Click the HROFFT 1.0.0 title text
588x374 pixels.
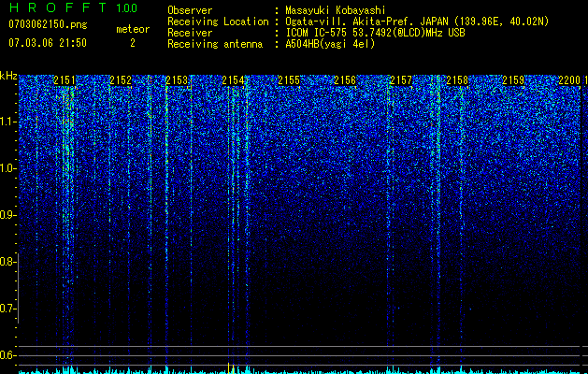[x=73, y=7]
